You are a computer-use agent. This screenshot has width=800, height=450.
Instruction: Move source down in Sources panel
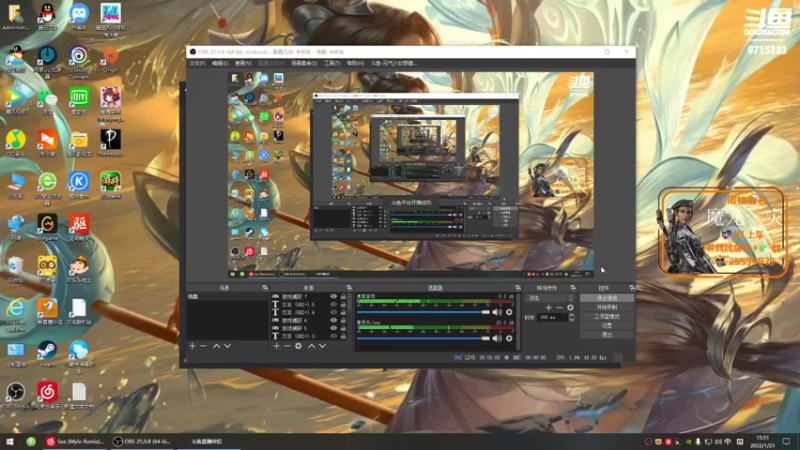pyautogui.click(x=322, y=346)
